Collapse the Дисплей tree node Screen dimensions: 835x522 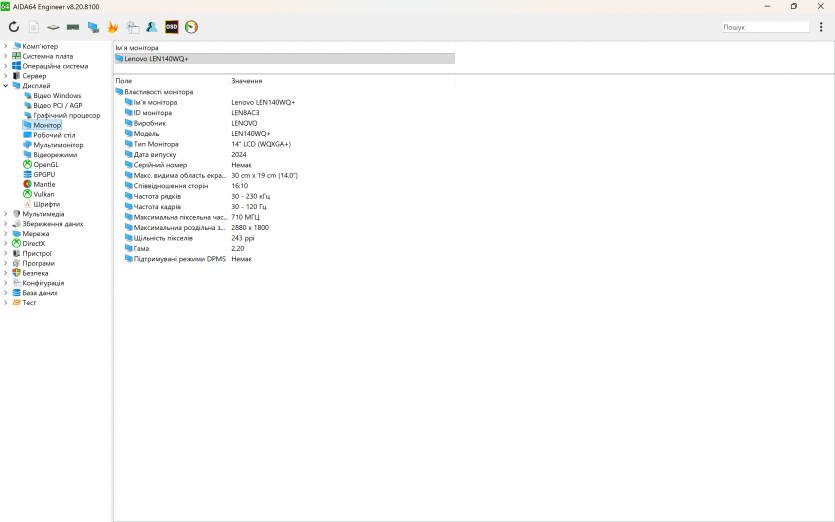point(5,86)
